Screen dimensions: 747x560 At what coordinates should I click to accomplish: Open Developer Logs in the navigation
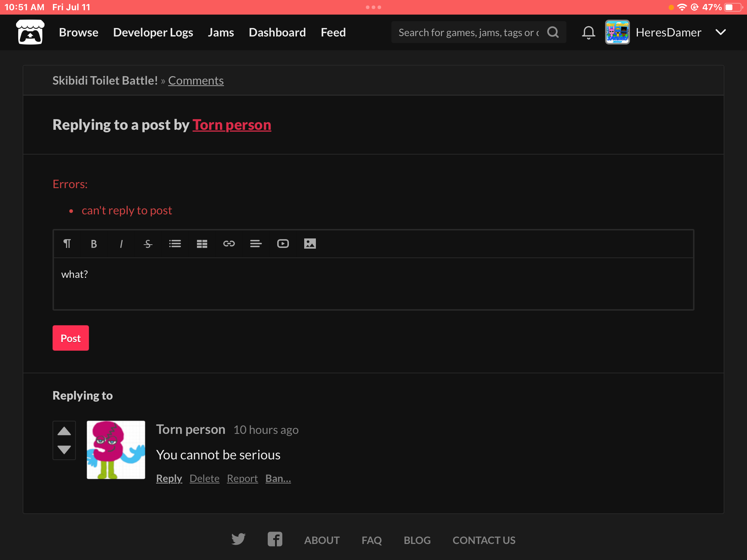point(153,32)
